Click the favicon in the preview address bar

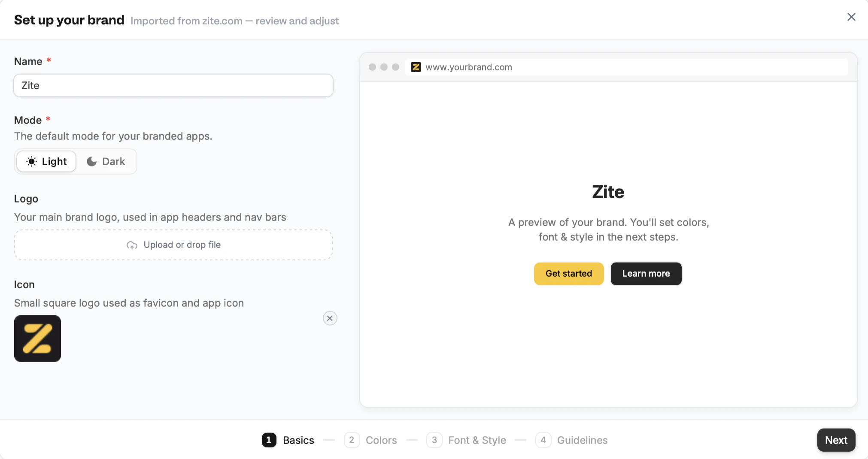point(416,67)
